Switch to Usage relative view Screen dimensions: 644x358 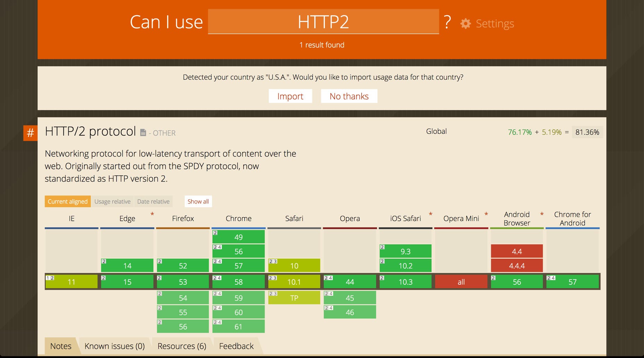click(112, 201)
